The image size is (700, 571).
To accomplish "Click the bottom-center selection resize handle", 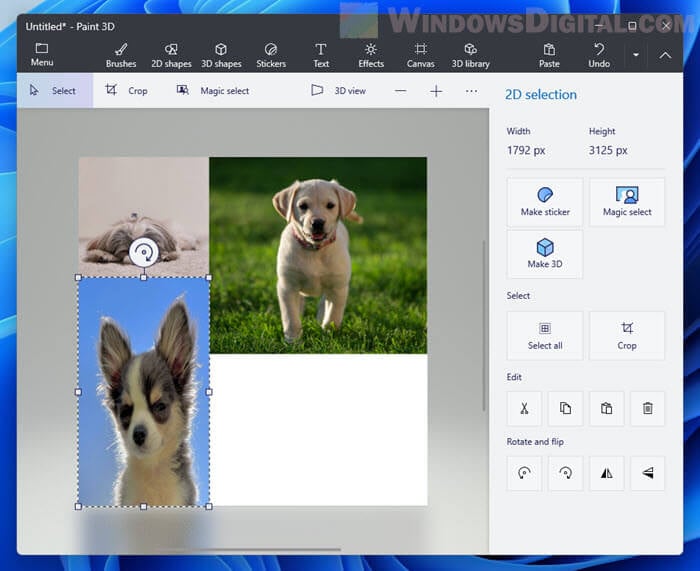I will 143,507.
